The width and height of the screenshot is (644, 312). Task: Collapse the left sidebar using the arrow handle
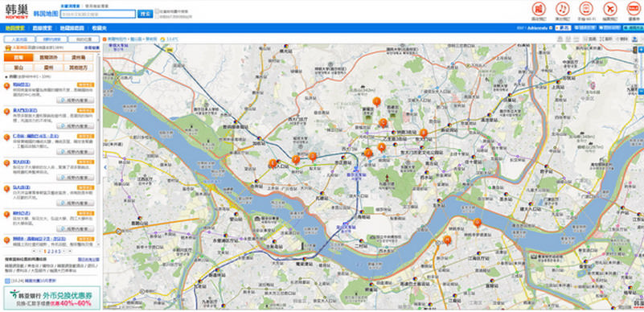pos(105,167)
